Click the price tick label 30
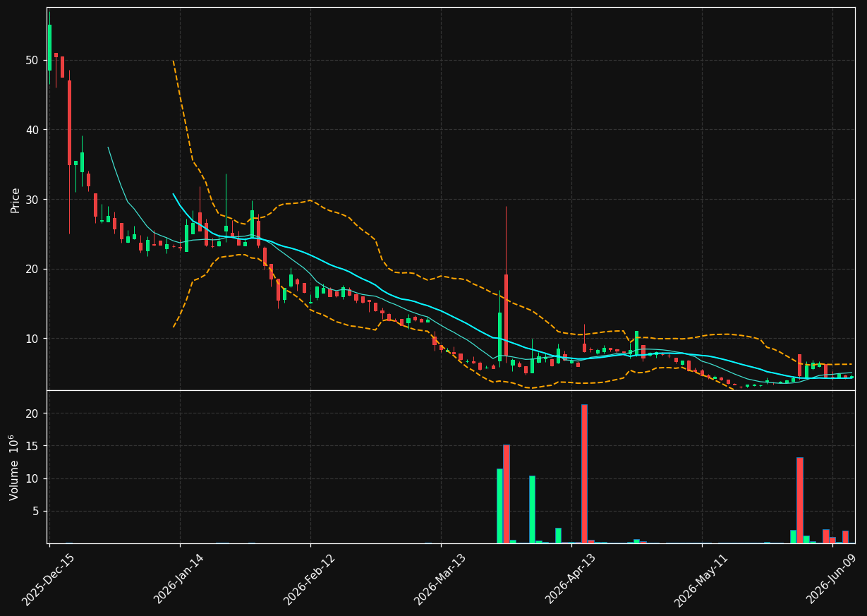Viewport: 867px width, 616px height. [x=32, y=200]
